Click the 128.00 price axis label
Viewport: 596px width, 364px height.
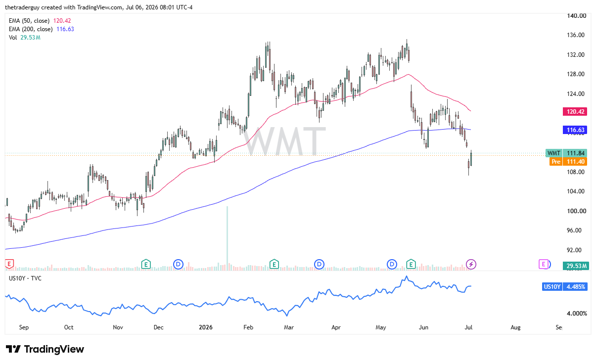tap(576, 74)
